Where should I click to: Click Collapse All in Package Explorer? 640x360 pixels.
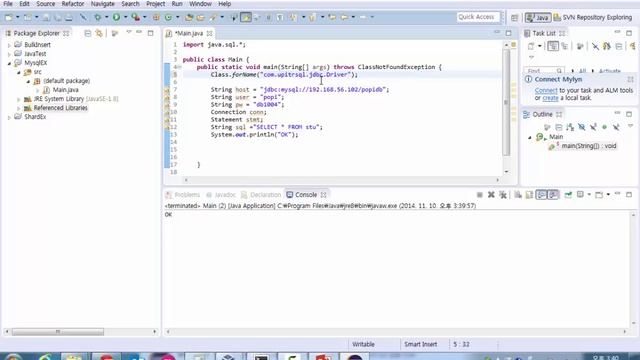click(x=88, y=33)
